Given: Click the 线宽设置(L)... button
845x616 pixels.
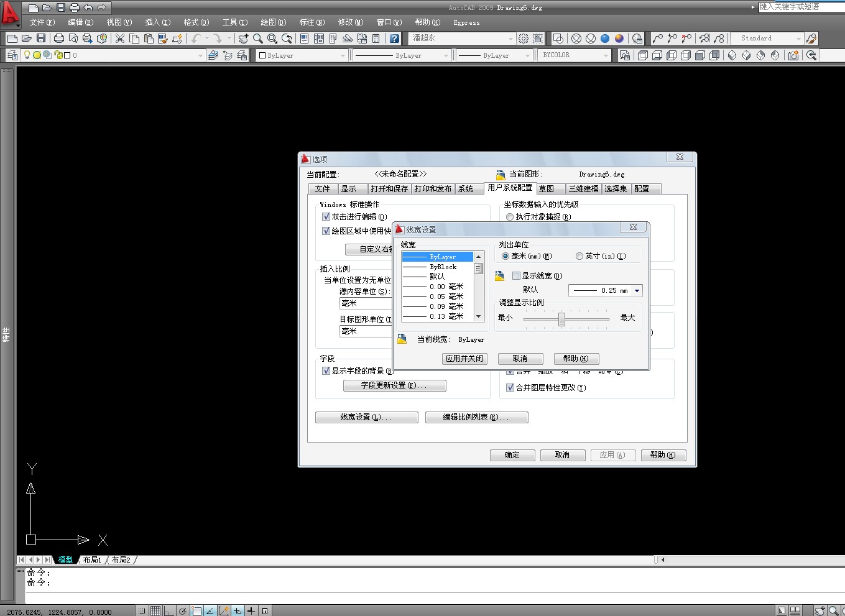Looking at the screenshot, I should point(367,417).
